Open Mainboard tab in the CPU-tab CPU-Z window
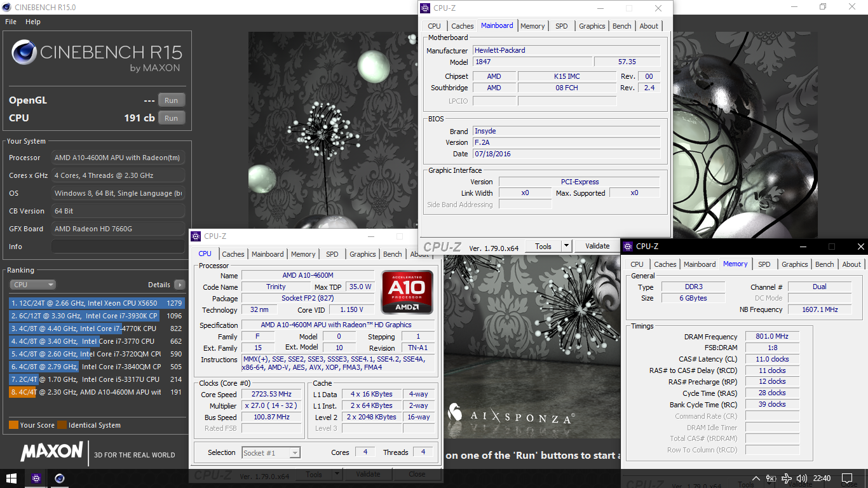This screenshot has width=868, height=488. (268, 254)
